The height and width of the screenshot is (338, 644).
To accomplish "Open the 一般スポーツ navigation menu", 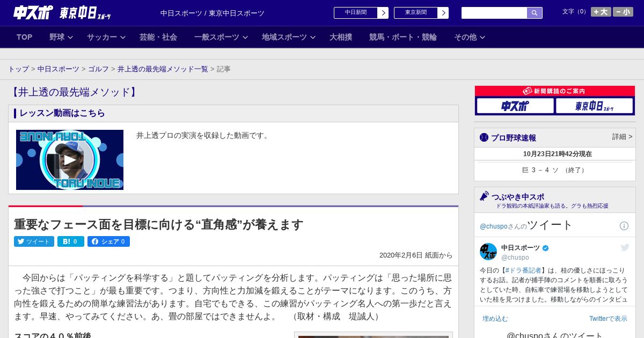I will click(217, 37).
